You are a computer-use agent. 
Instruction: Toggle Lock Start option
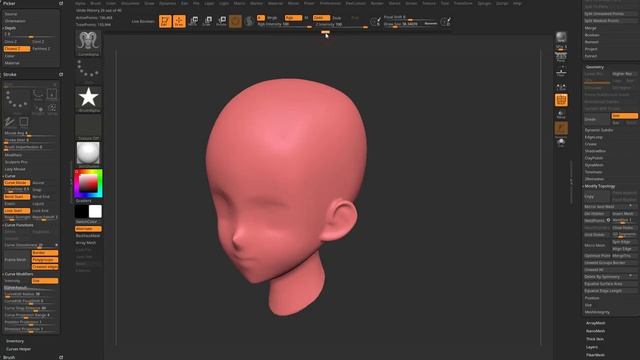point(17,211)
